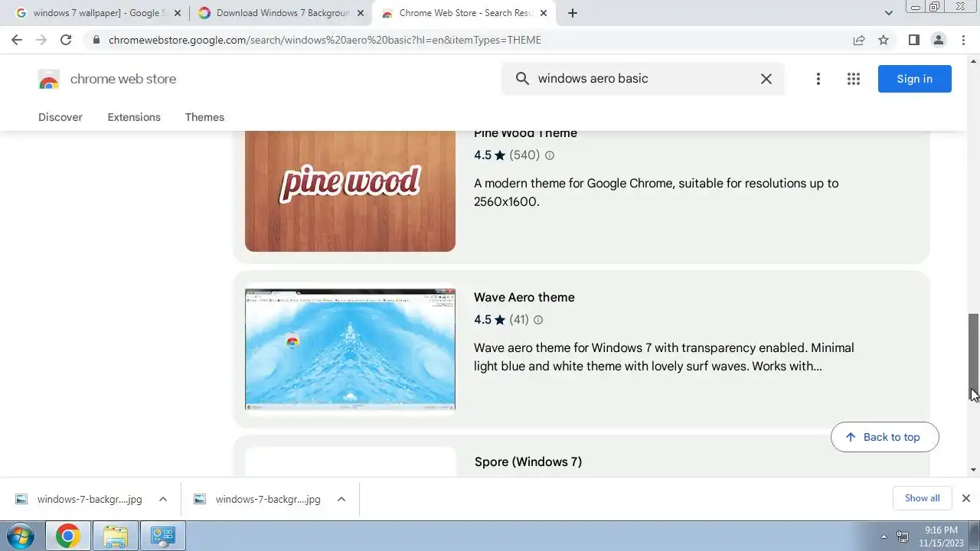Viewport: 980px width, 551px height.
Task: Click the Sign in button
Action: click(x=915, y=79)
